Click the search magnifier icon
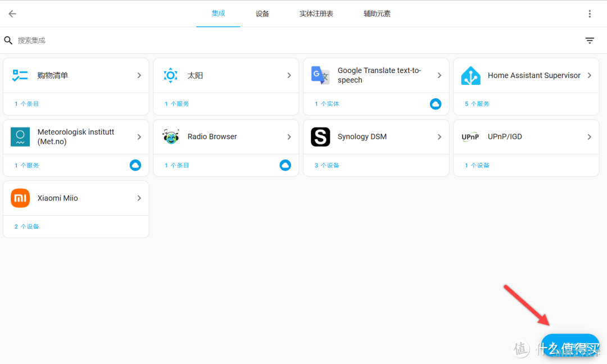This screenshot has width=607, height=364. tap(8, 40)
